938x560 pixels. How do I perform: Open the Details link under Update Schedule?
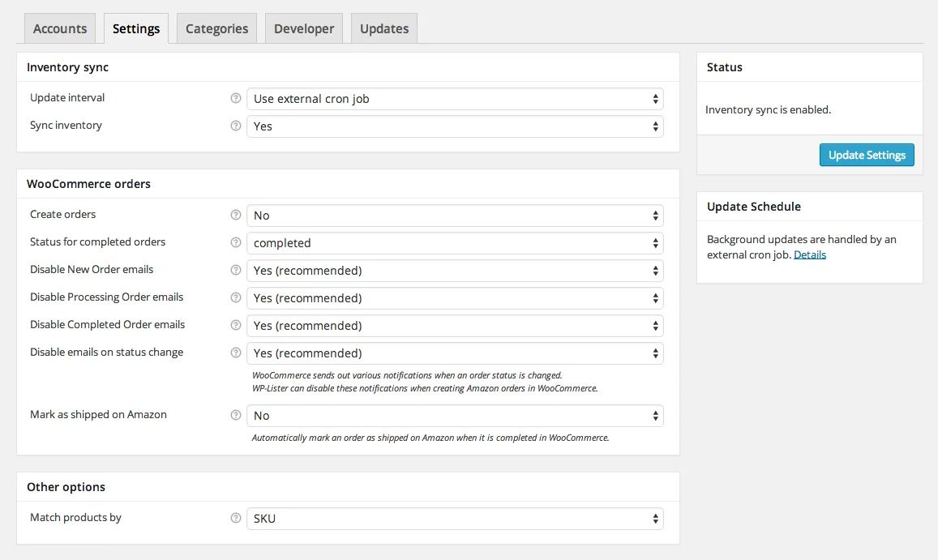810,254
